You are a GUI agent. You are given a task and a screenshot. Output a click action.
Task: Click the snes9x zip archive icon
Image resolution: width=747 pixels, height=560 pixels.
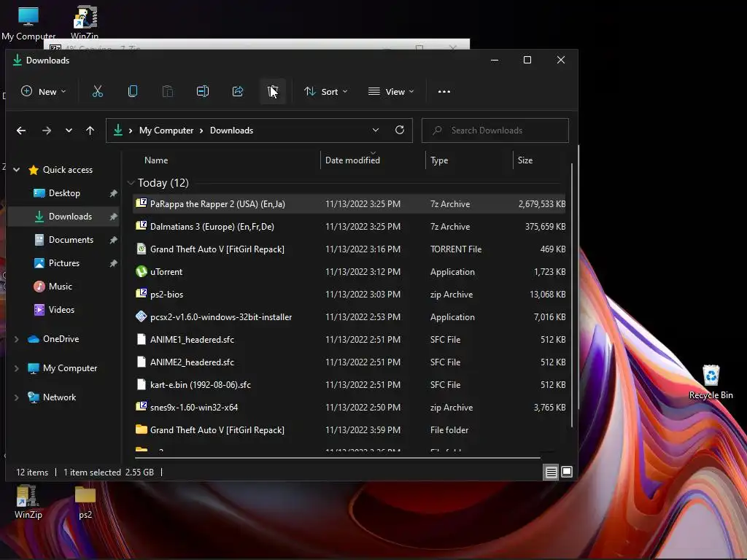[x=141, y=406]
